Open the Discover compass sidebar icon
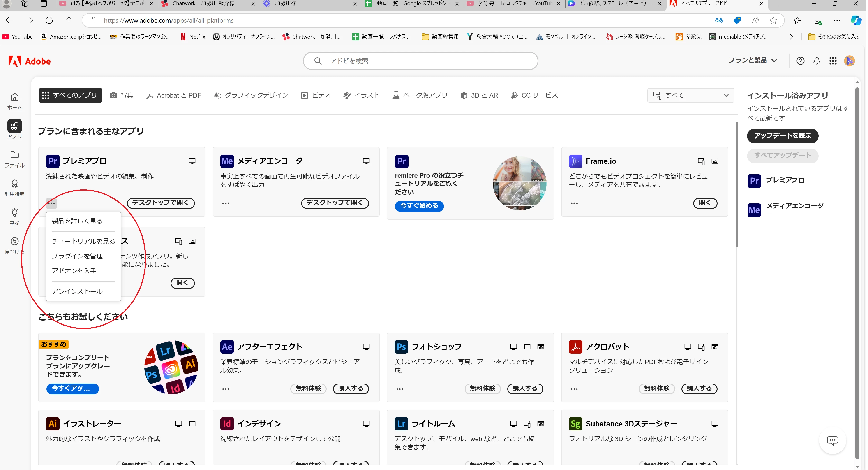Viewport: 868px width, 470px height. [x=14, y=241]
